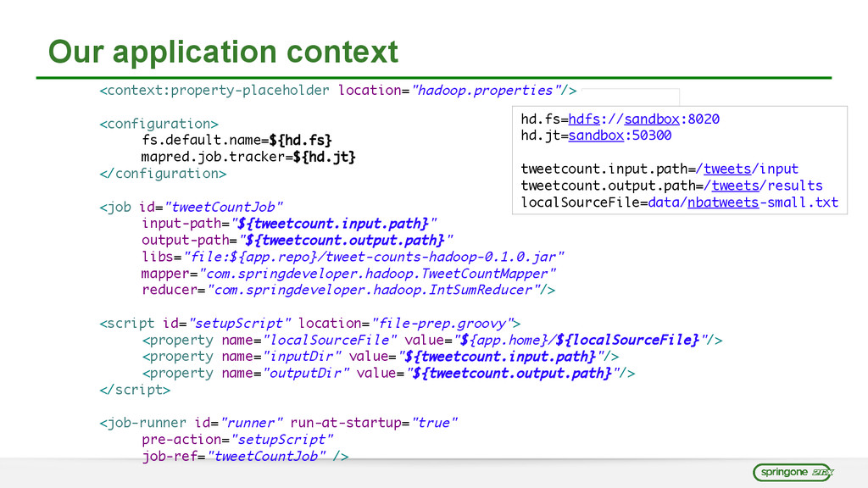Click the closing </configuration> tag

[x=163, y=174]
